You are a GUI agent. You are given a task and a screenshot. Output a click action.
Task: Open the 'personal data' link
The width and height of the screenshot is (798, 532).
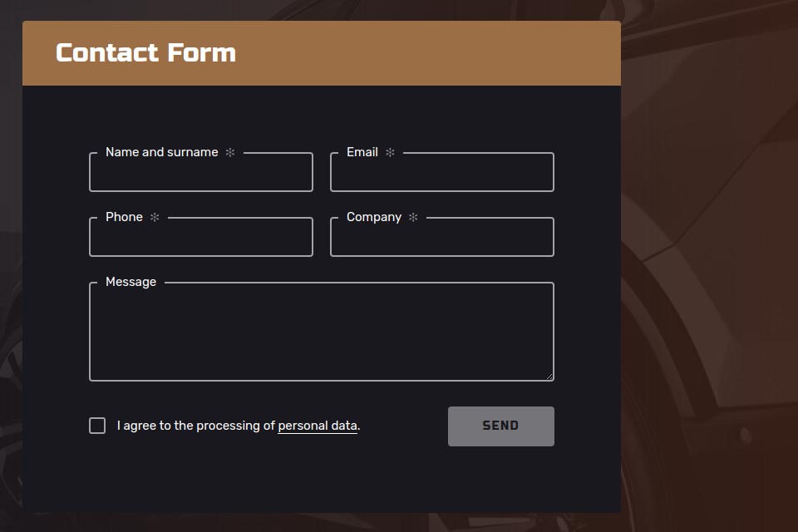(317, 425)
